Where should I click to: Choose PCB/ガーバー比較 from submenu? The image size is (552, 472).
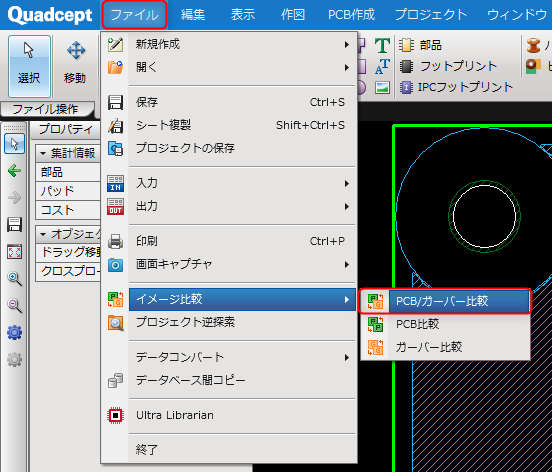445,301
